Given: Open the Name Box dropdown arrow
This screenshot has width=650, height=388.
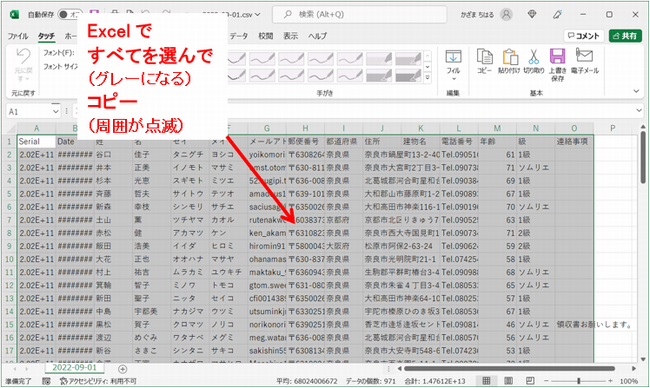Looking at the screenshot, I should 56,112.
